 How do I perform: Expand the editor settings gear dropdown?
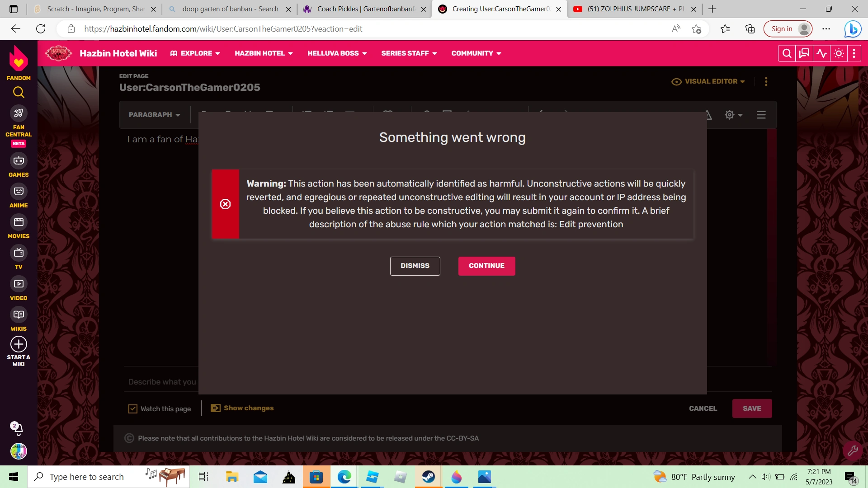733,115
